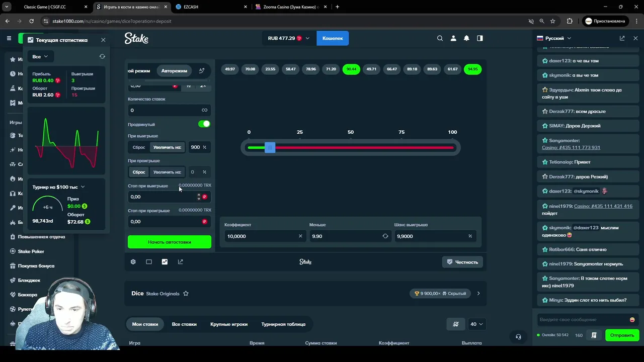The width and height of the screenshot is (644, 362).
Task: Click the infinity icon in bet count field
Action: pos(204,110)
